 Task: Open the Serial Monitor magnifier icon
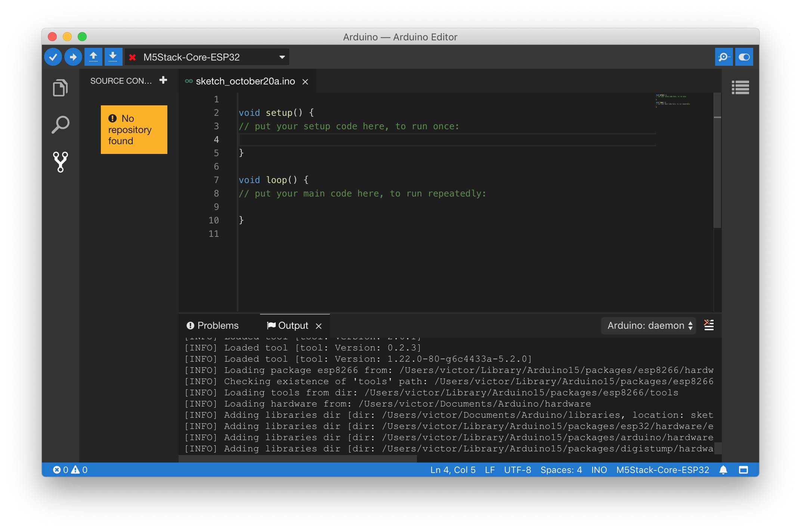[x=724, y=57]
